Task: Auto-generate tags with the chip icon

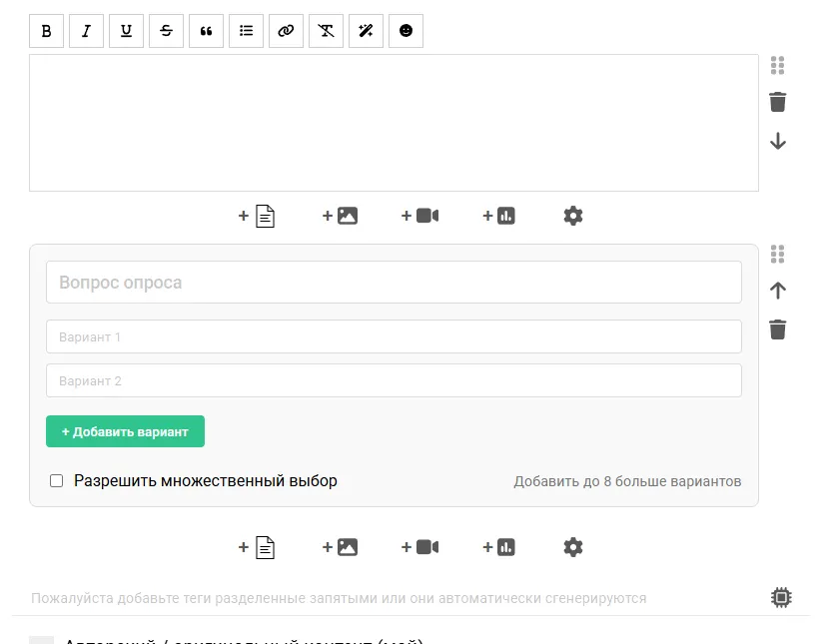Action: point(781,597)
